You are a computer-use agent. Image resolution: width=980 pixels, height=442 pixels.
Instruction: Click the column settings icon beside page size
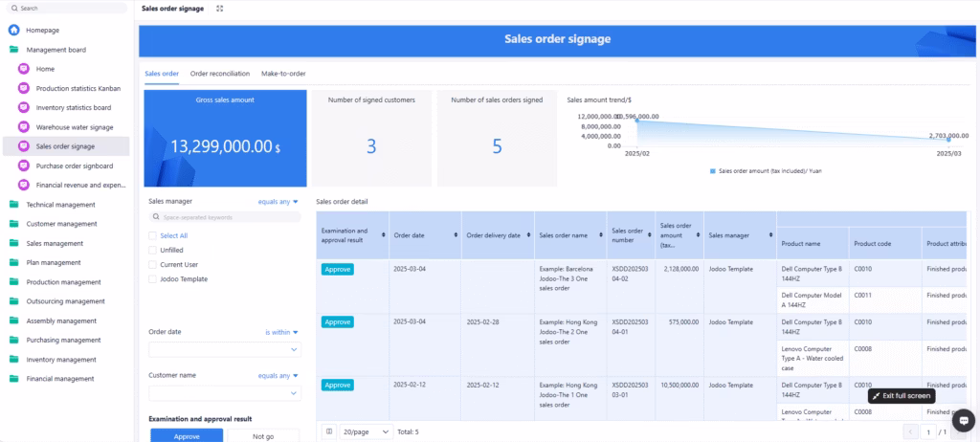(329, 431)
